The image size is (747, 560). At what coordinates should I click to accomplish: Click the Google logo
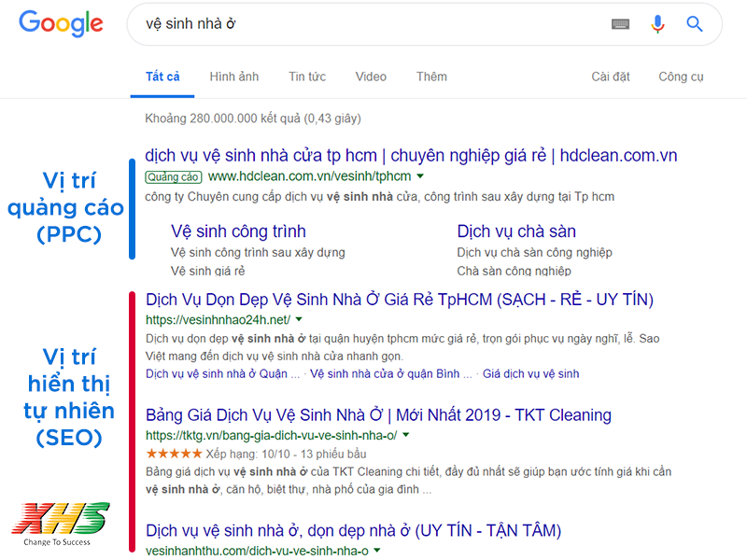pyautogui.click(x=61, y=22)
